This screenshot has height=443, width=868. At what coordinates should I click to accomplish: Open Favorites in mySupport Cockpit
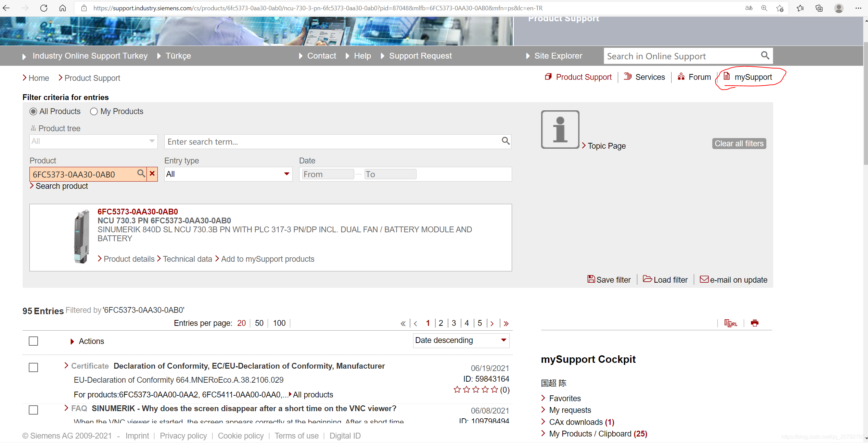click(x=561, y=398)
